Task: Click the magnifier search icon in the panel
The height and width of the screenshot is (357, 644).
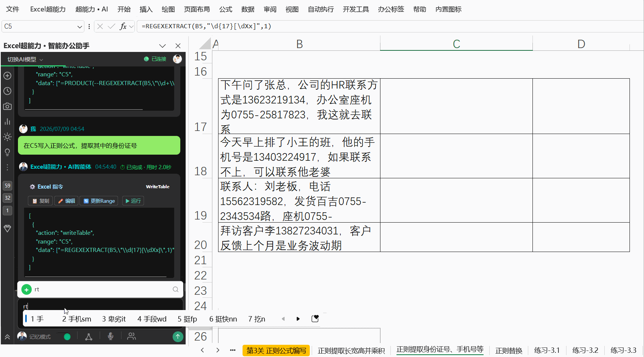Action: [175, 289]
